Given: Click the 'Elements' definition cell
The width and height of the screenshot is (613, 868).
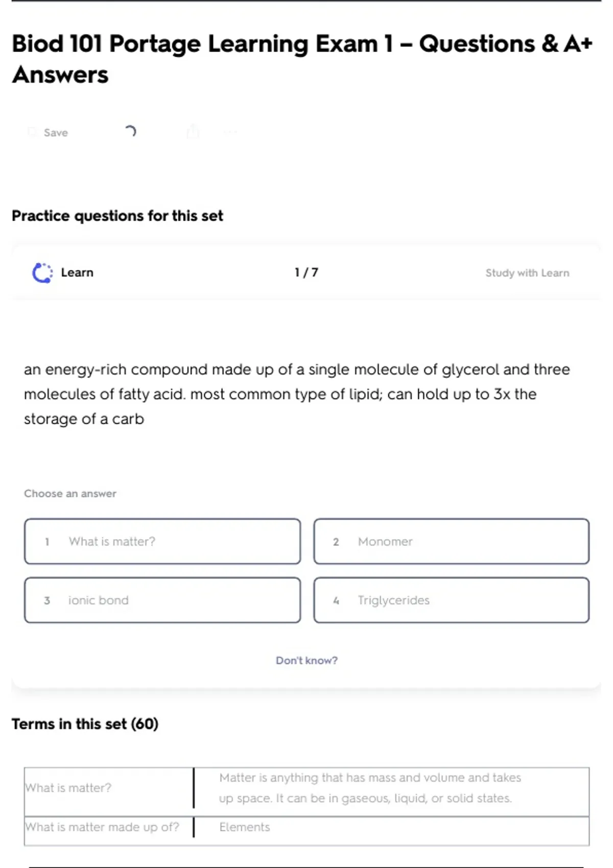Looking at the screenshot, I should pos(245,827).
